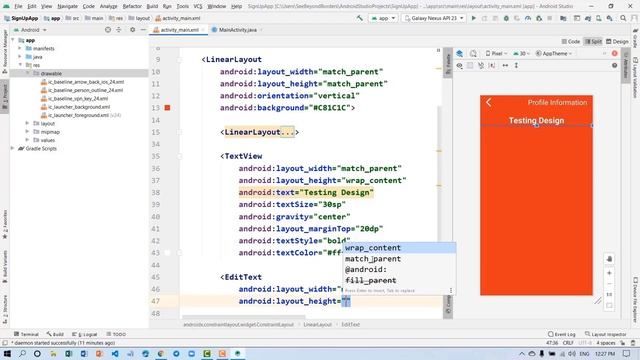Screen dimensions: 640x360
Task: Hide the Project panel with the minus icon
Action: pyautogui.click(x=143, y=30)
